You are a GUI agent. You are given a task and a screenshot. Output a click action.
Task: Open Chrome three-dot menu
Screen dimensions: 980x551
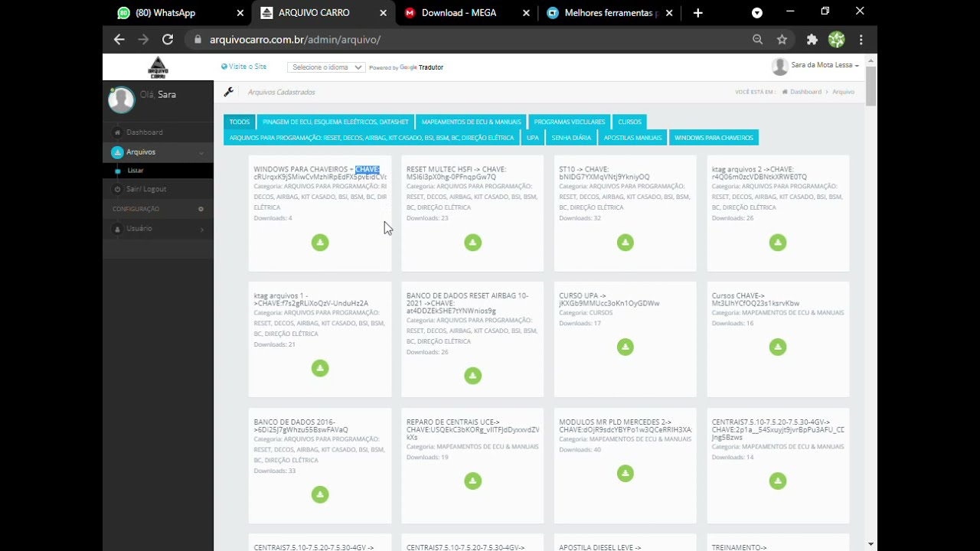click(861, 39)
